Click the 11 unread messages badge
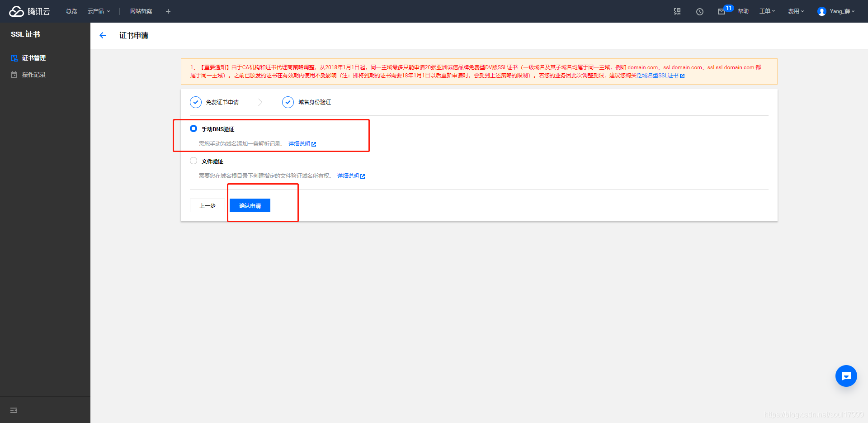868x423 pixels. click(729, 8)
